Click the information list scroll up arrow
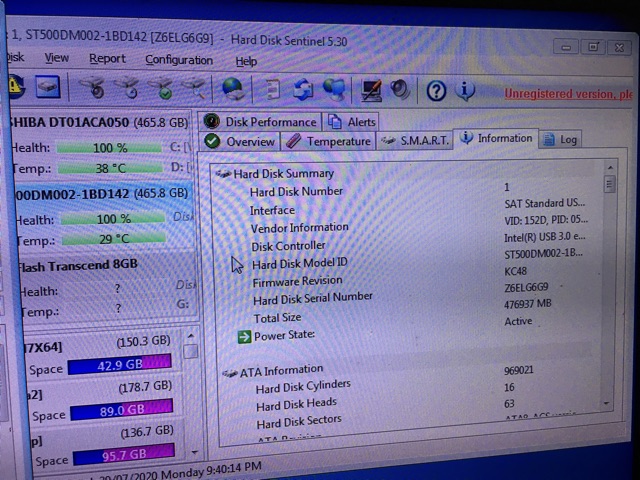Screen dimensions: 640x480 pos(610,167)
